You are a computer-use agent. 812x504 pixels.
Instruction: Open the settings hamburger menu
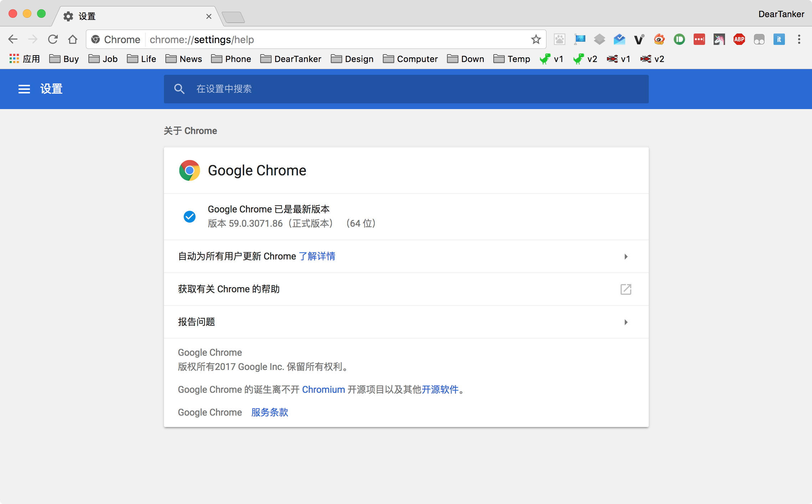[24, 89]
